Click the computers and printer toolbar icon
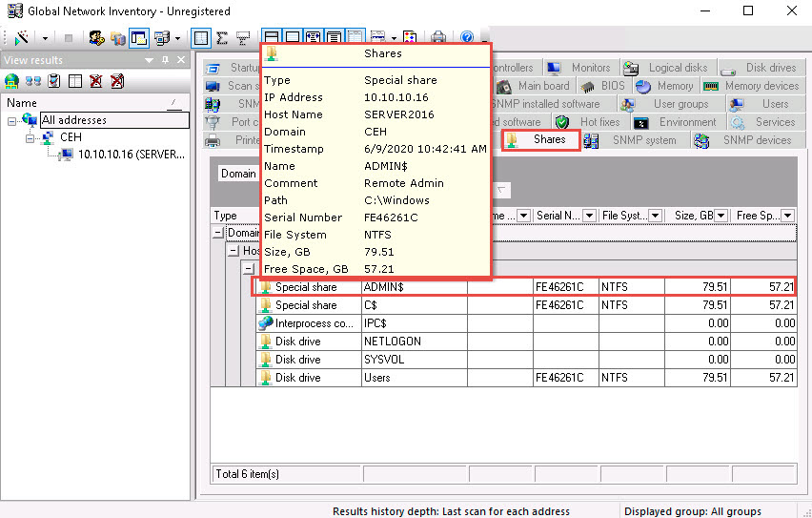 click(x=162, y=37)
